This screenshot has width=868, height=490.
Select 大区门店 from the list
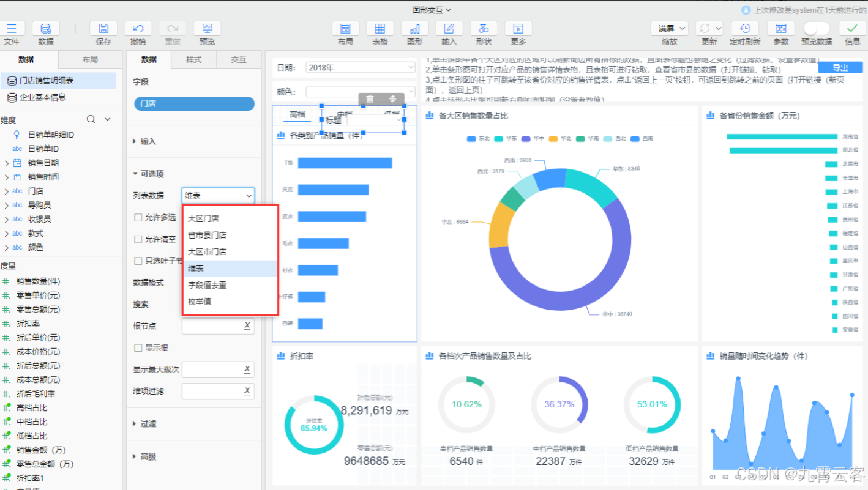(x=231, y=218)
